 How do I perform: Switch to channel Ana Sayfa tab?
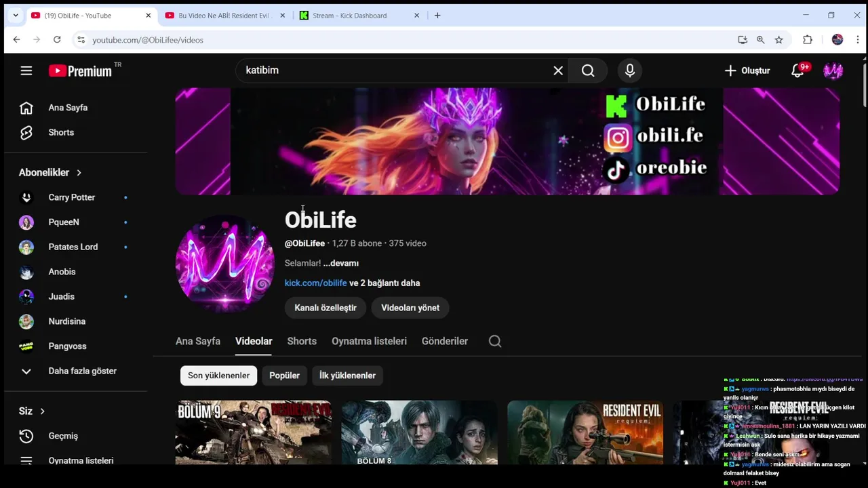[198, 341]
